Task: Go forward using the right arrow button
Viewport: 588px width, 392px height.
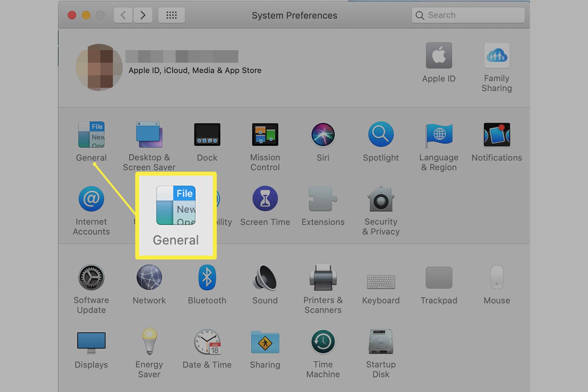Action: click(143, 15)
